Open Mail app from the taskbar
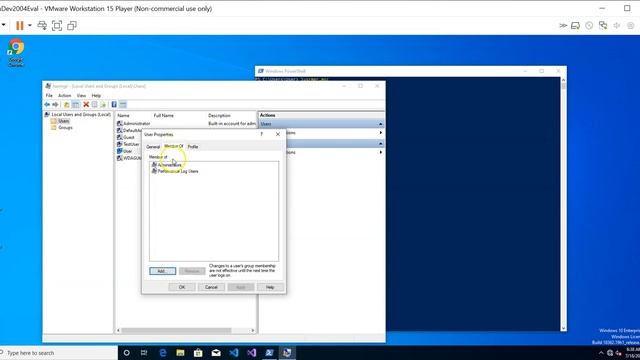This screenshot has width=640, height=360. coord(216,353)
